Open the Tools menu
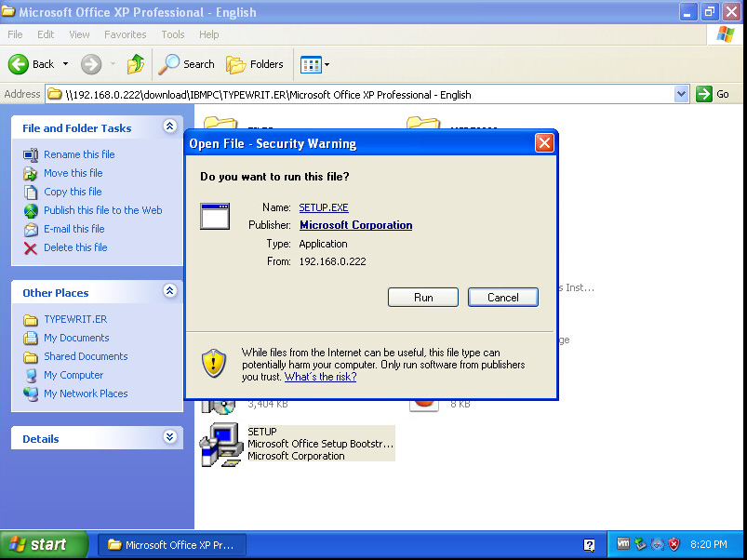This screenshot has width=747, height=560. pos(172,34)
